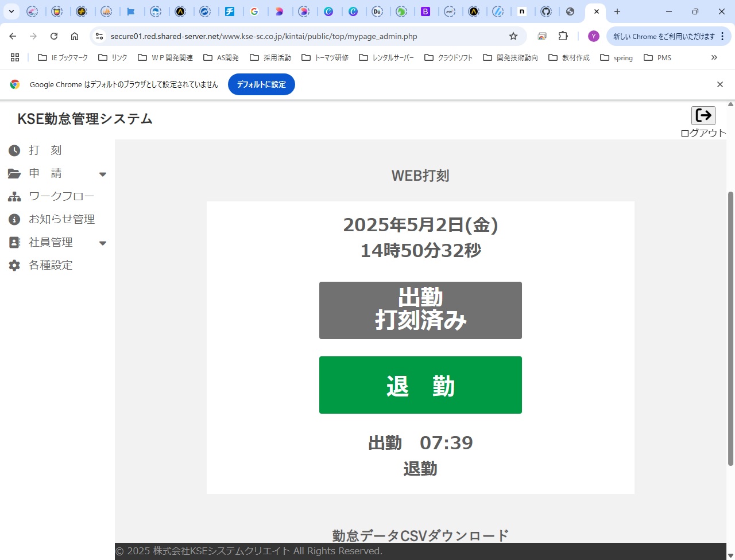Image resolution: width=735 pixels, height=560 pixels.
Task: Open the ワークフロー menu item
Action: (61, 196)
